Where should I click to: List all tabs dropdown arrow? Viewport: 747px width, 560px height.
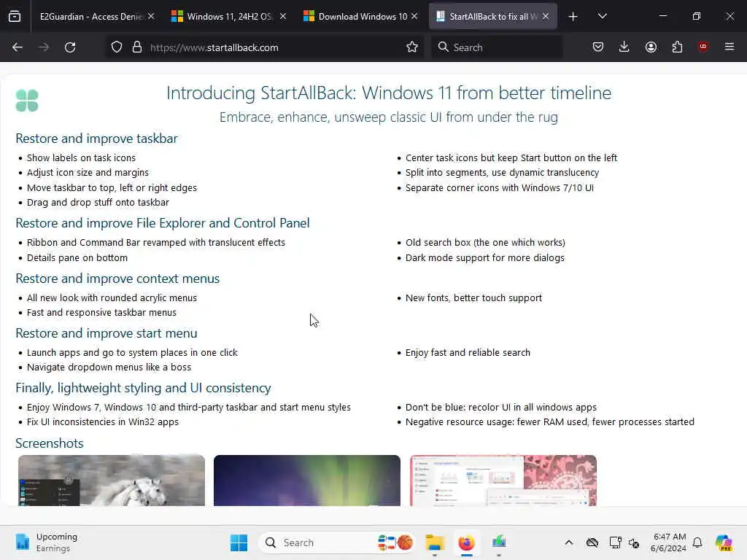pyautogui.click(x=602, y=16)
